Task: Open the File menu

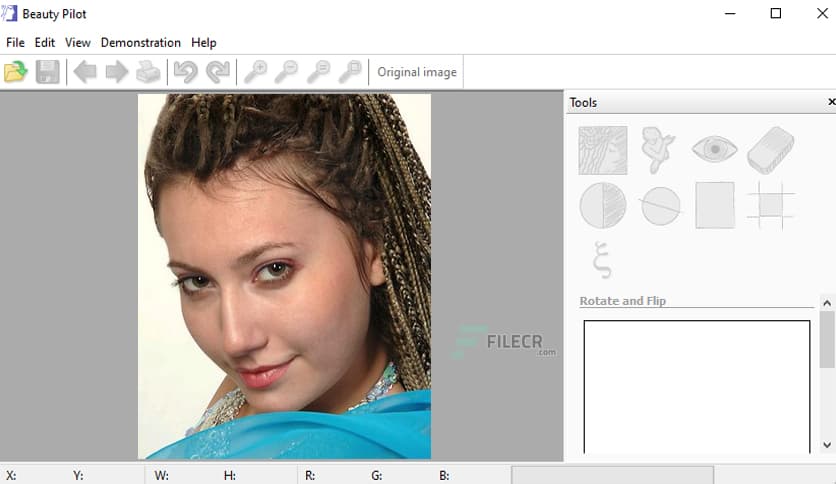Action: click(15, 43)
